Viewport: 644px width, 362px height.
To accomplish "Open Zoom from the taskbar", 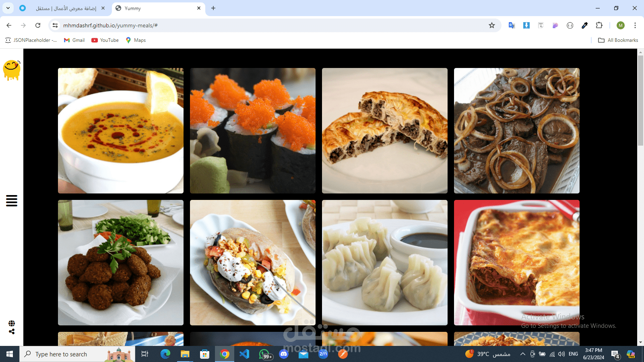I will [323, 354].
